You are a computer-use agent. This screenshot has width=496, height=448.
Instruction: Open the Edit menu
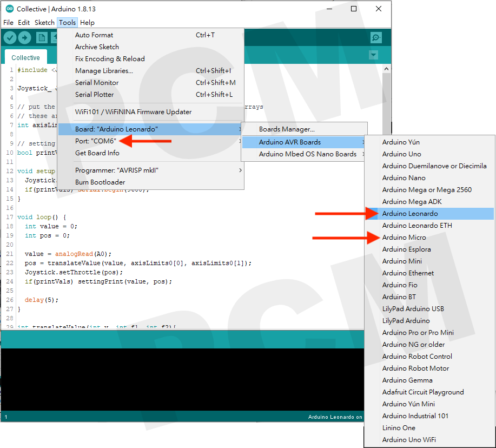(24, 23)
